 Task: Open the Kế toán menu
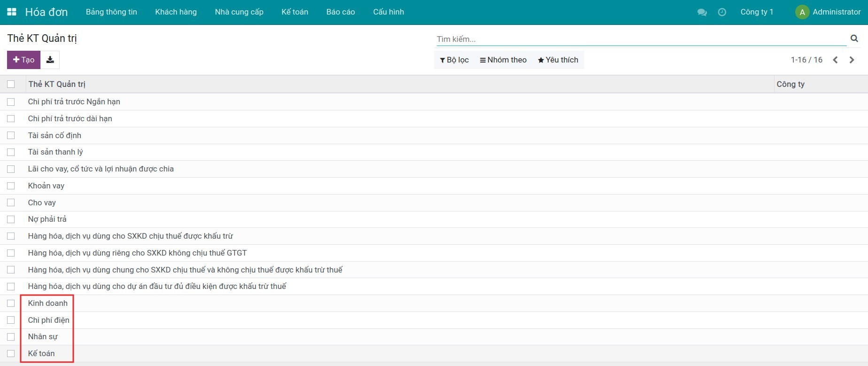click(294, 12)
